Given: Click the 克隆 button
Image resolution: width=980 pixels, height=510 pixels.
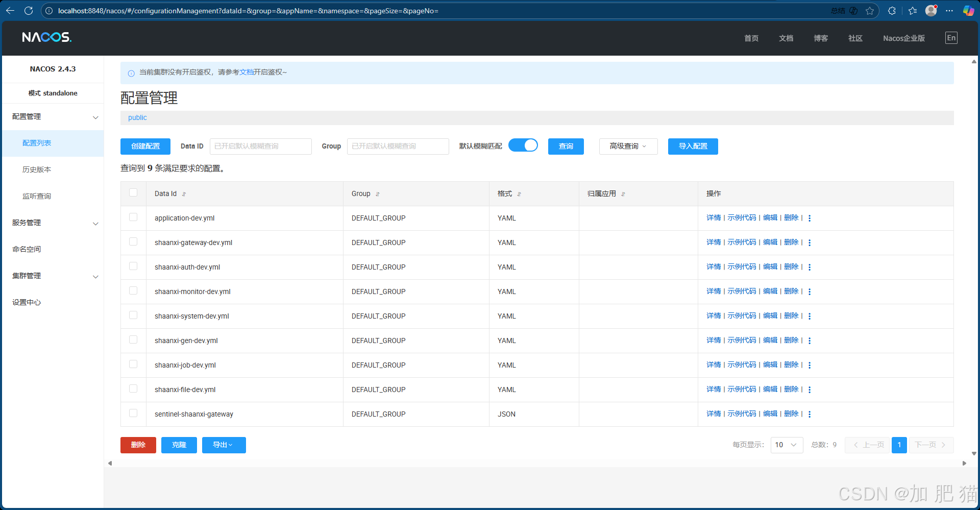Looking at the screenshot, I should pyautogui.click(x=179, y=445).
